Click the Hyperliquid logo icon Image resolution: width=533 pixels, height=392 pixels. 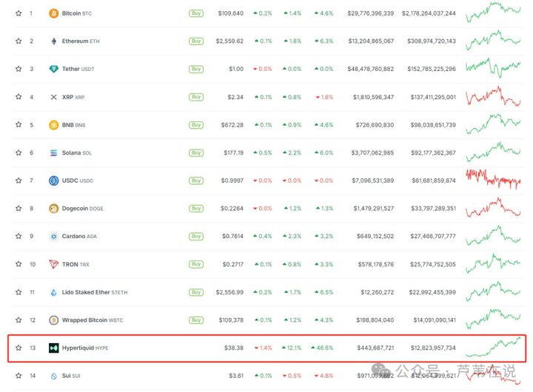click(x=53, y=348)
